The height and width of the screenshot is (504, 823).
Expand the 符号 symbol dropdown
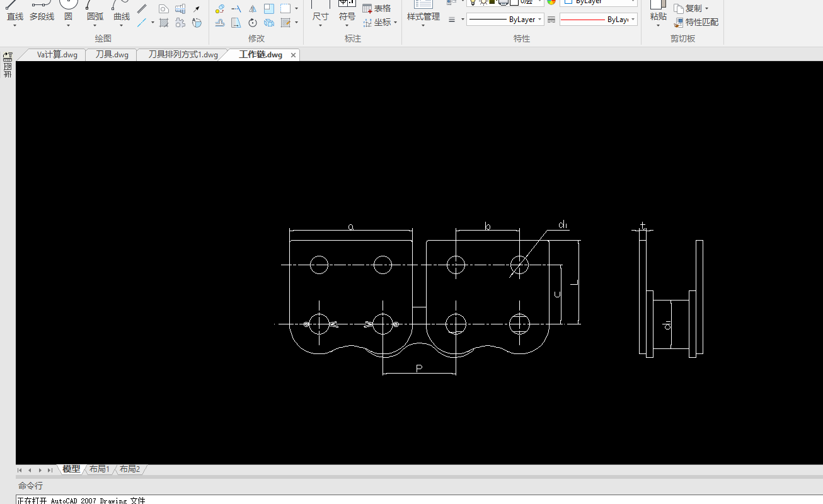pos(347,26)
